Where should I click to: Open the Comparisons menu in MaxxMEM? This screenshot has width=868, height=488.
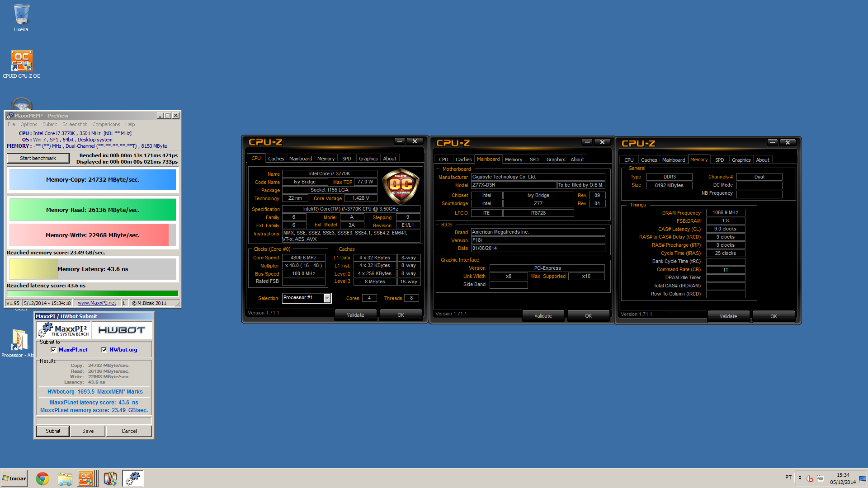pos(106,124)
